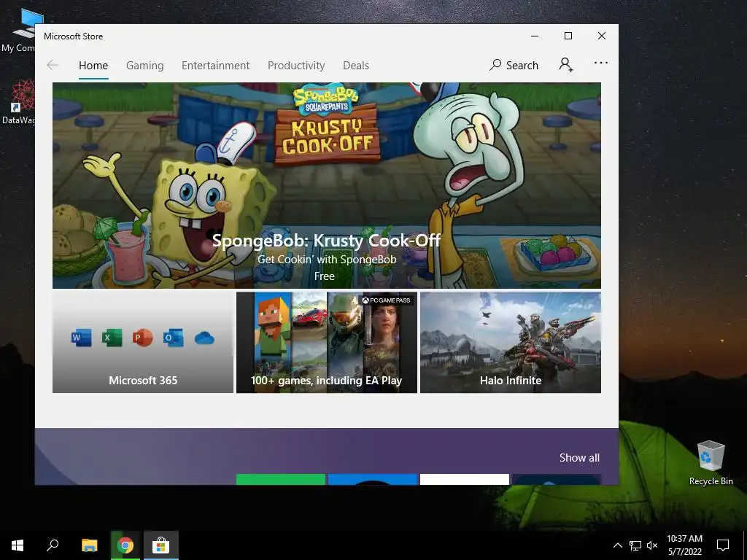Viewport: 747px width, 560px height.
Task: Click the Excel icon in Microsoft 365 tile
Action: click(x=112, y=338)
